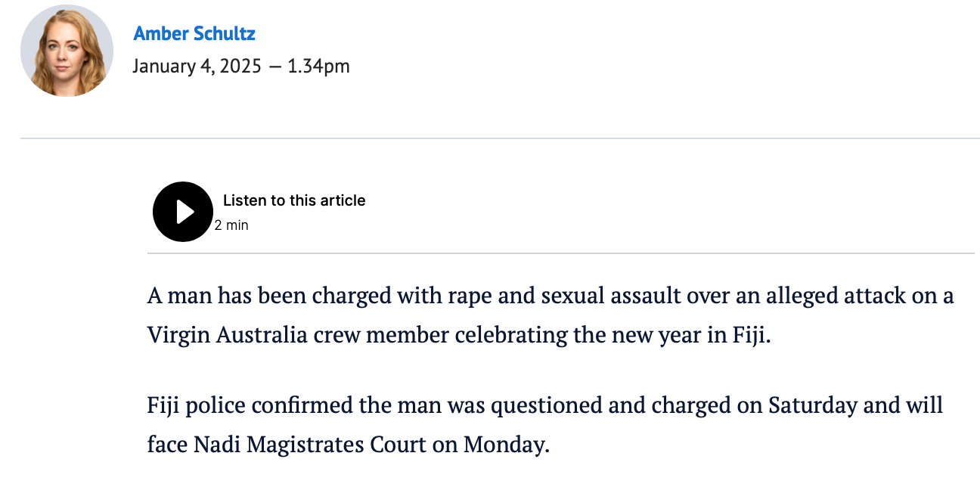Click the publication date January 4, 2025
Image resolution: width=980 pixels, height=487 pixels.
pyautogui.click(x=197, y=67)
